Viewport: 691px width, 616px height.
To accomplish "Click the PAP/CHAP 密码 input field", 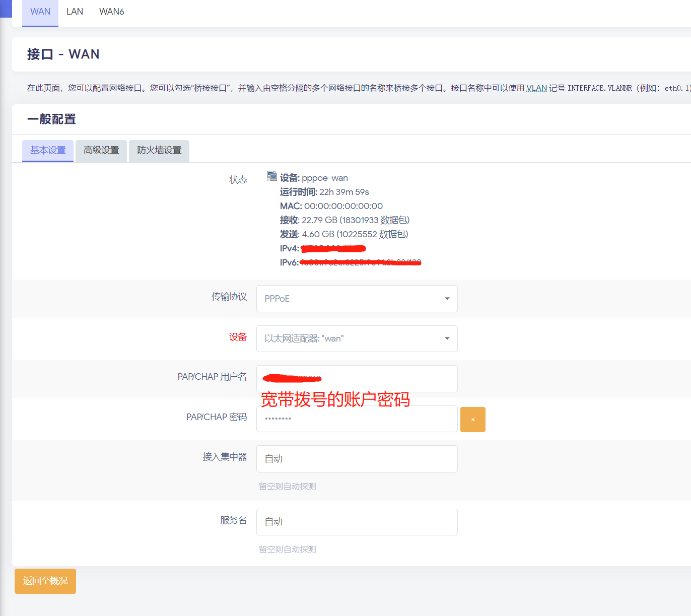I will tap(357, 419).
